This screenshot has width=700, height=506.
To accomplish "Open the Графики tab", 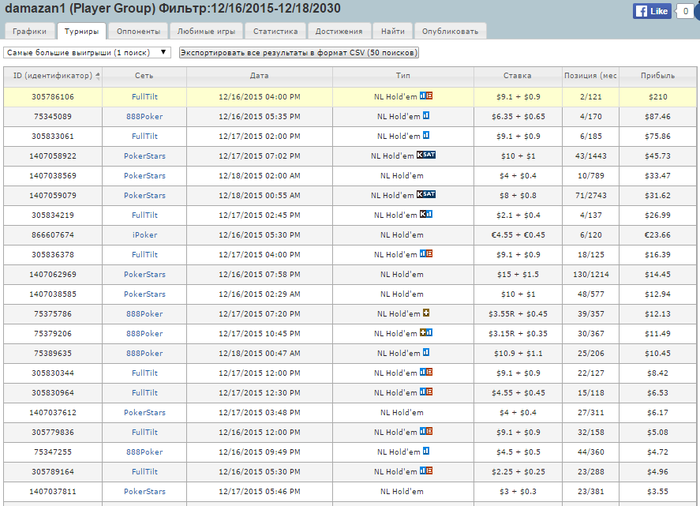I will pyautogui.click(x=29, y=31).
